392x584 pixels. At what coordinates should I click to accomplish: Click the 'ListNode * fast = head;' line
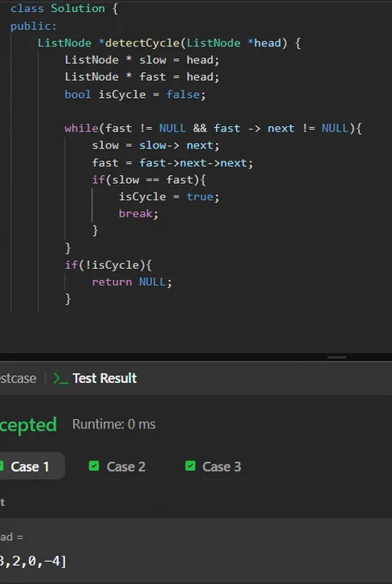(142, 77)
